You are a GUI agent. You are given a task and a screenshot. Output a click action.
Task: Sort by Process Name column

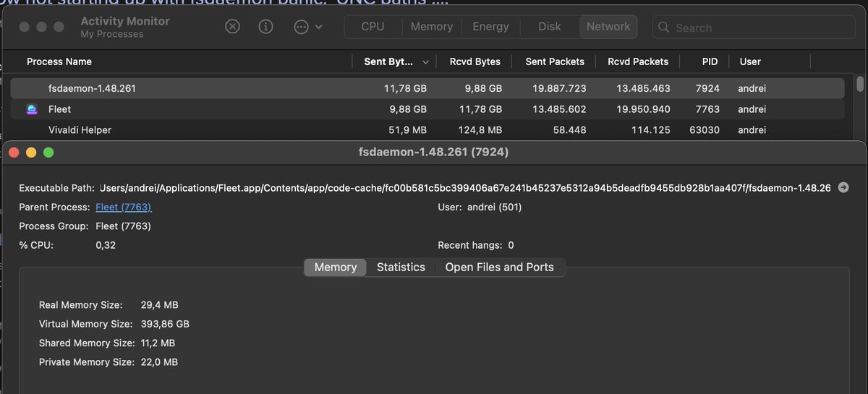click(59, 61)
